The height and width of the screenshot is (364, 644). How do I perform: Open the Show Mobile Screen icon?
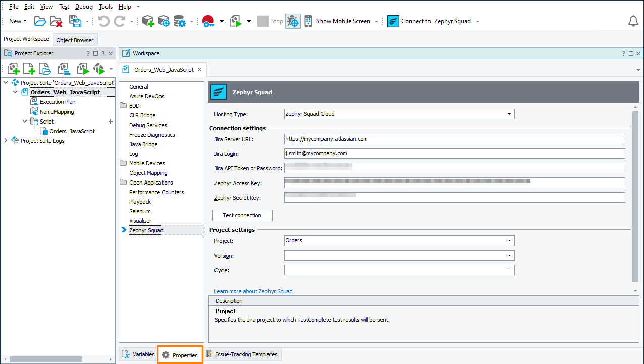click(x=308, y=21)
